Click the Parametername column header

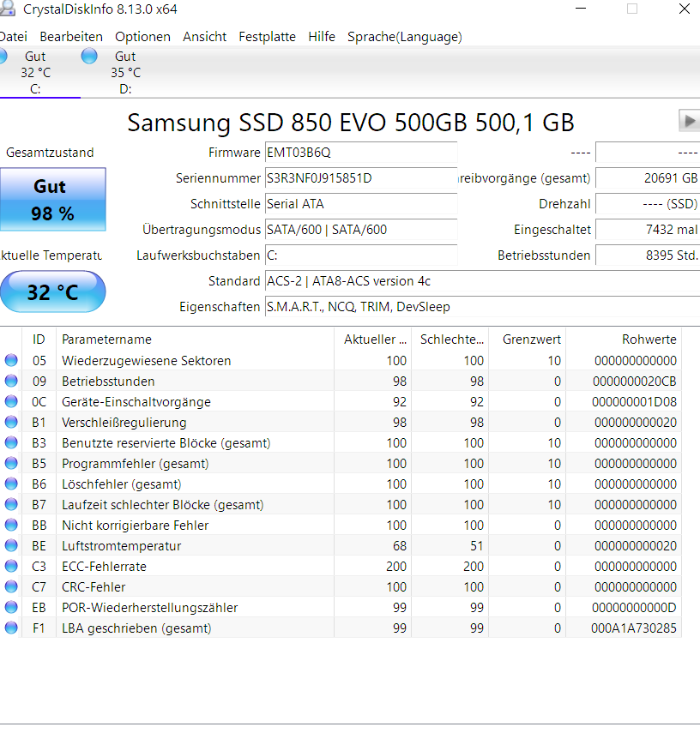[195, 339]
